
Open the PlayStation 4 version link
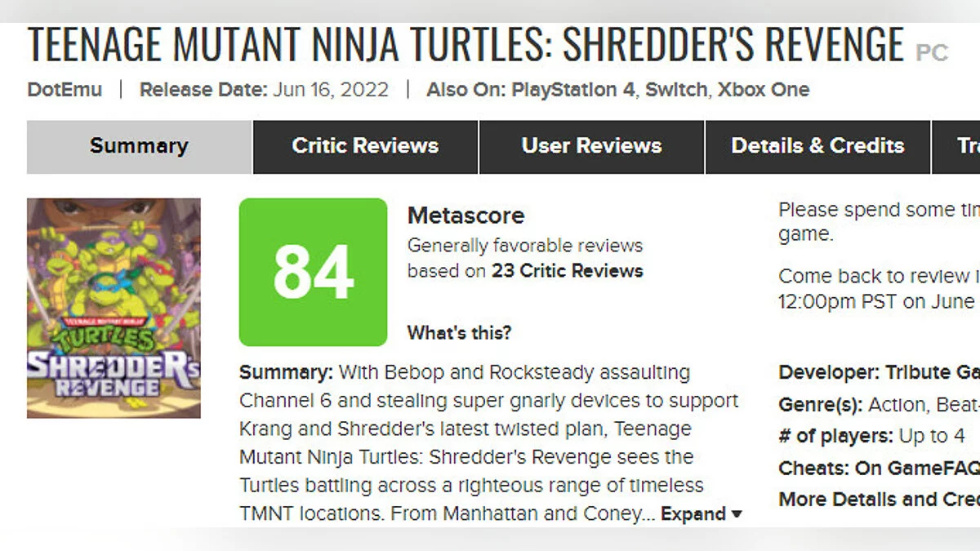(x=572, y=90)
